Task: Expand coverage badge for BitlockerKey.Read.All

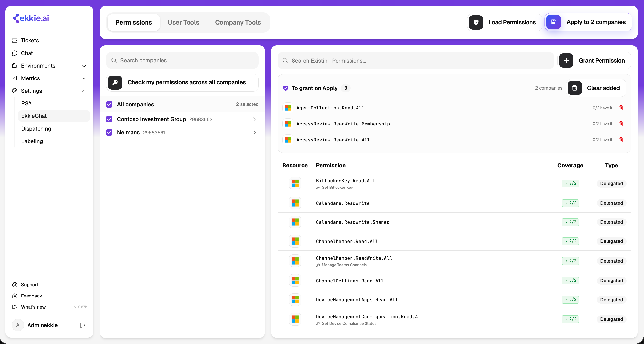Action: pos(570,183)
